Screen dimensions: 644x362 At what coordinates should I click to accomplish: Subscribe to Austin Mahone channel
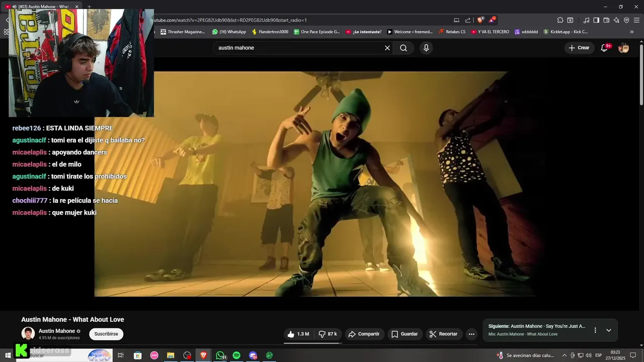click(106, 334)
